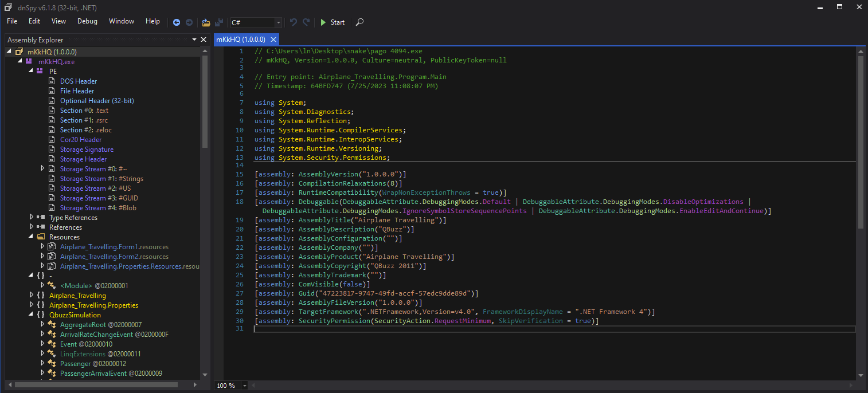
Task: Open the 100% zoom level dropdown
Action: coord(244,386)
